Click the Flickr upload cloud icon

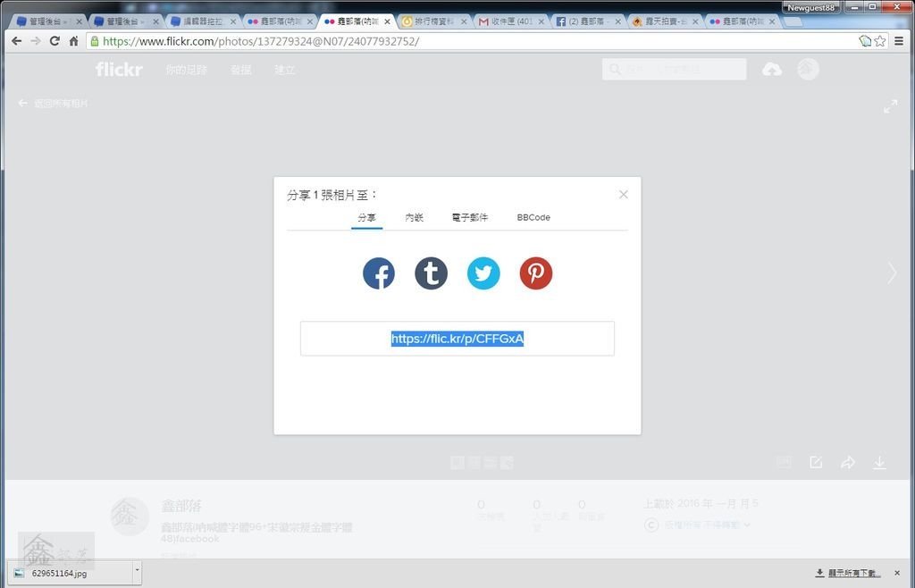point(771,70)
